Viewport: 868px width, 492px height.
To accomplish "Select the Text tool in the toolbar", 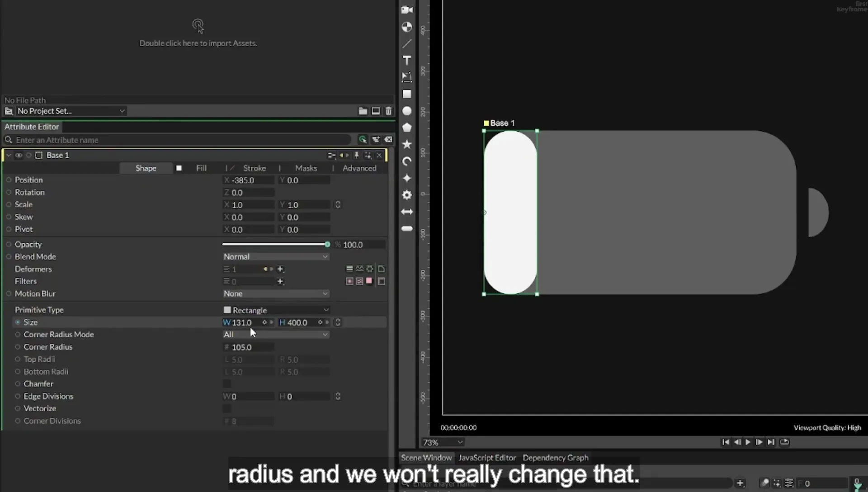I will coord(407,61).
